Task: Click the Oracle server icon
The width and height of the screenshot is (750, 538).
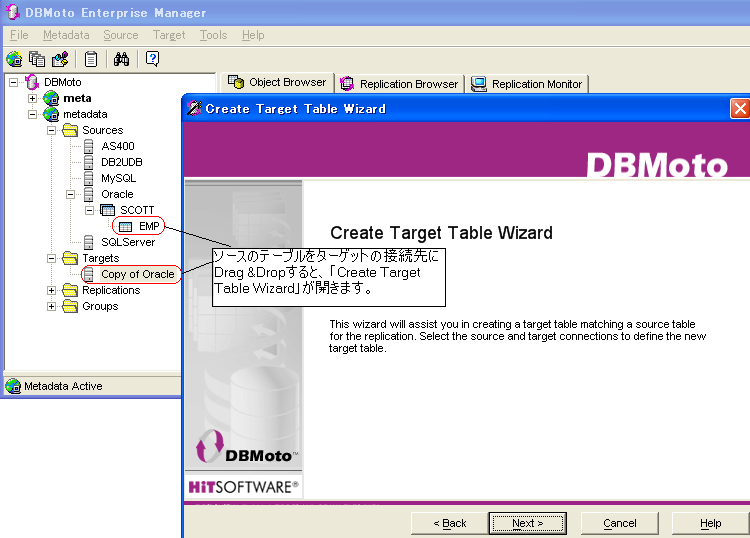Action: pos(88,194)
